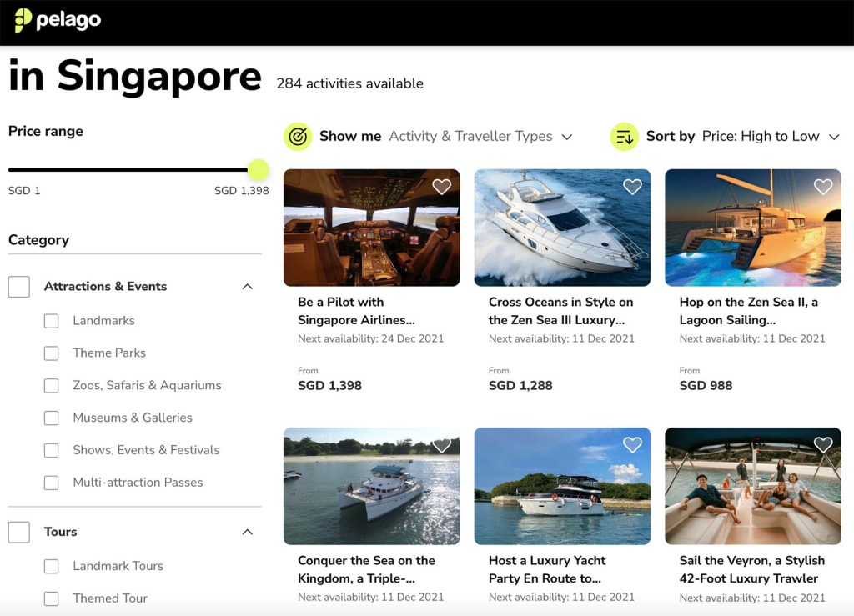Enable the Museums & Galleries filter

point(51,418)
